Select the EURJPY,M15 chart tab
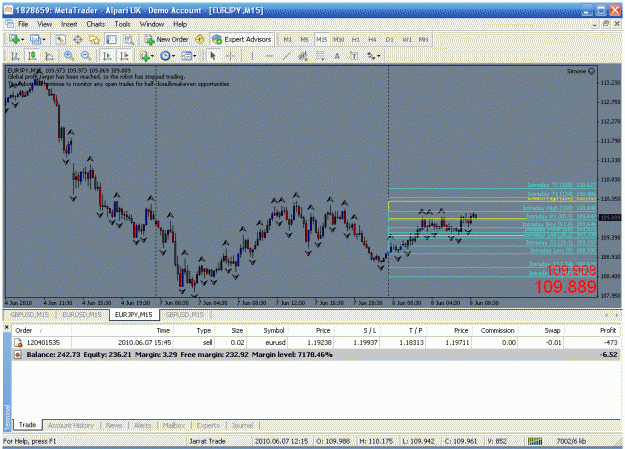Viewport: 625px width, 449px height. pyautogui.click(x=134, y=315)
